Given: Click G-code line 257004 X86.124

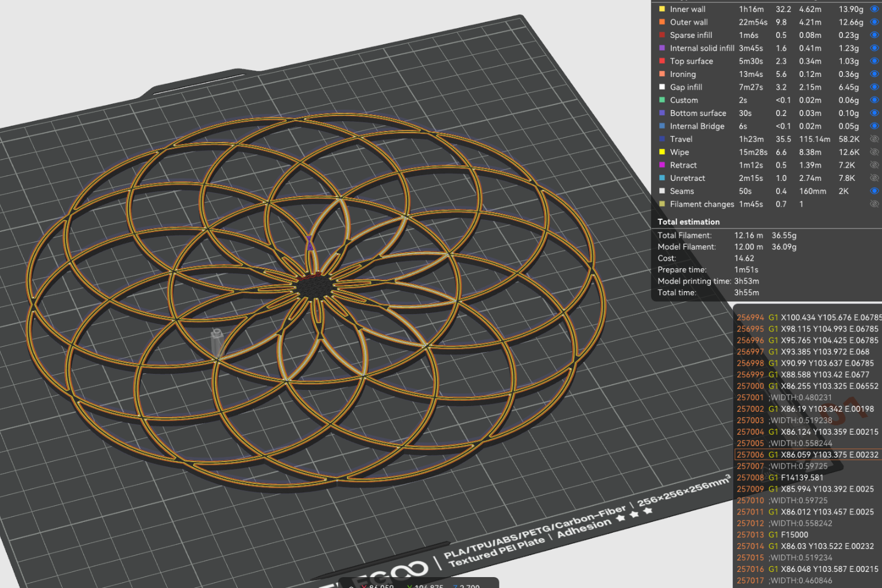Looking at the screenshot, I should [x=808, y=432].
